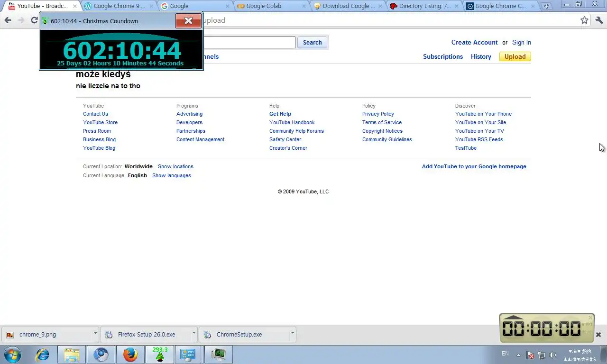Open History
607x364 pixels.
coord(481,56)
